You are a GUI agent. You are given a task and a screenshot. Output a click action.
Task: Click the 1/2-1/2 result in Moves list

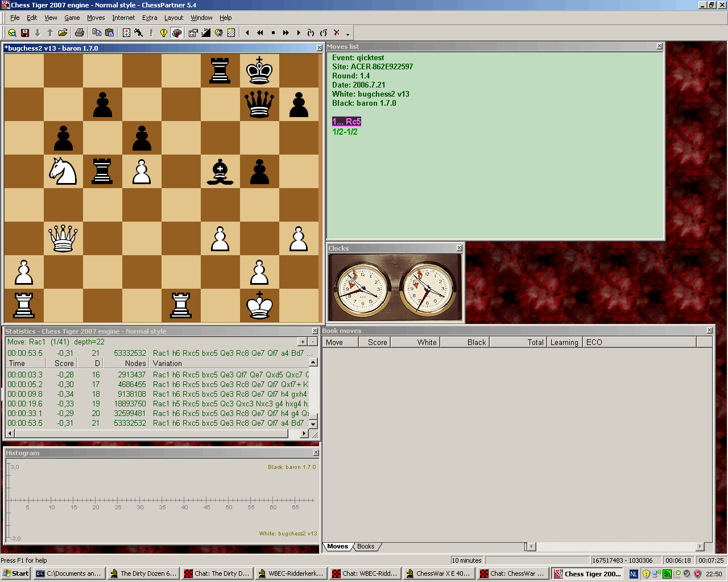[345, 132]
